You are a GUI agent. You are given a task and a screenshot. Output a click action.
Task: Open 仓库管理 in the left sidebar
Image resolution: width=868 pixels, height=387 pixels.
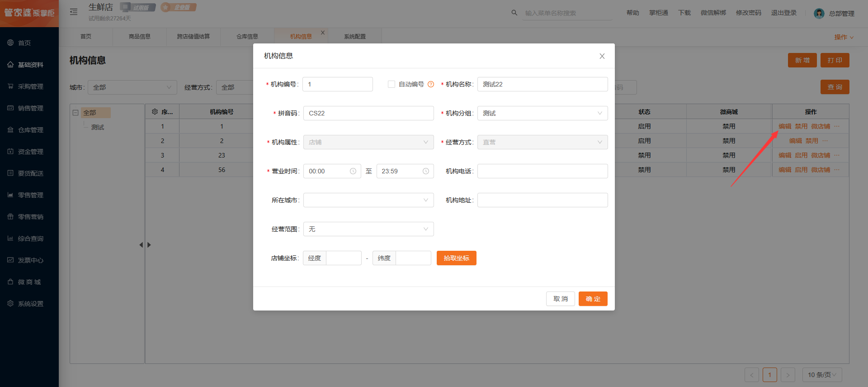[x=30, y=130]
